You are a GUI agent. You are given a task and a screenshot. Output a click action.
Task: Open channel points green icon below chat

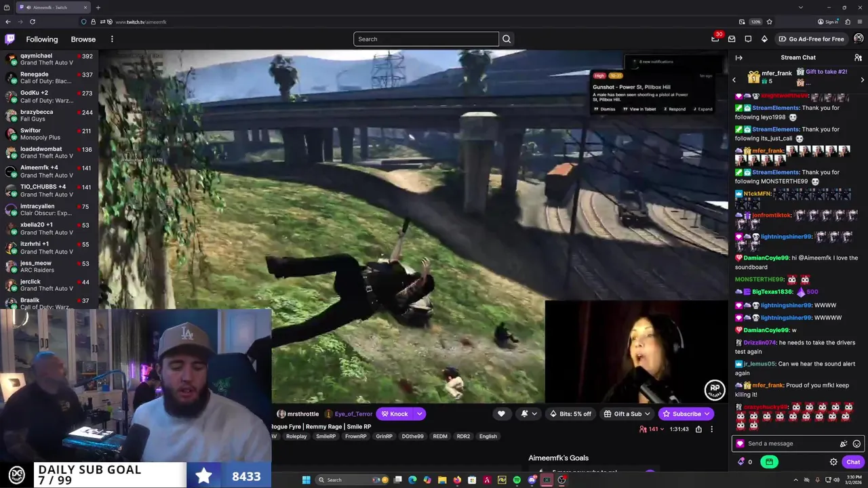coord(769,462)
